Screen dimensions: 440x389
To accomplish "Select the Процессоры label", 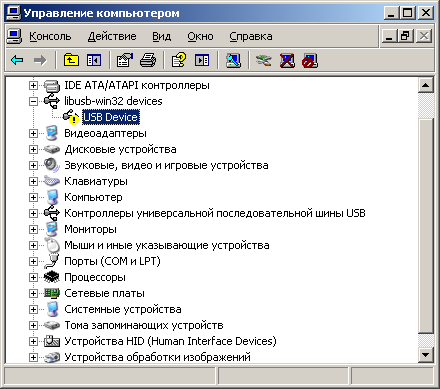I will click(95, 277).
